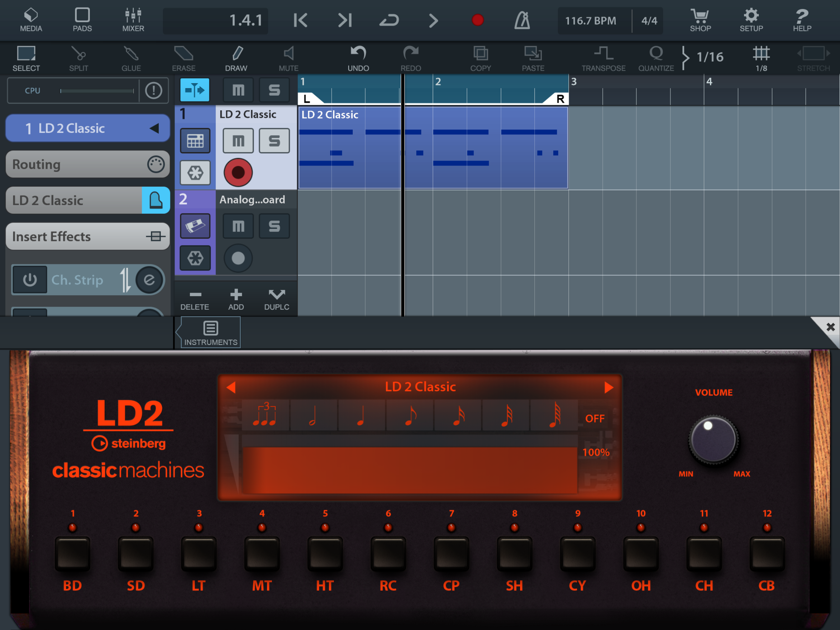Choose the Glue tool

[131, 59]
